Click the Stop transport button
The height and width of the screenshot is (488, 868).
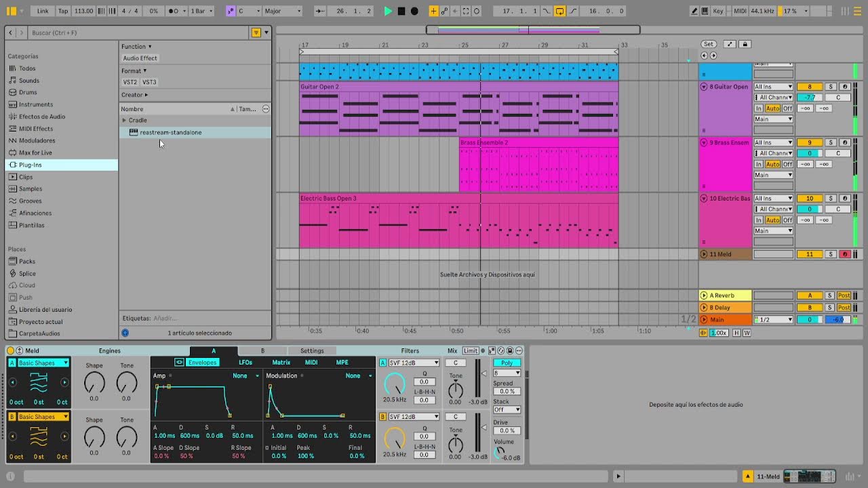click(401, 11)
